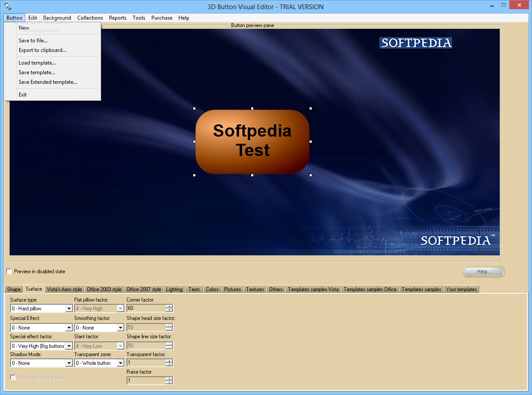Open the Button menu

click(14, 18)
